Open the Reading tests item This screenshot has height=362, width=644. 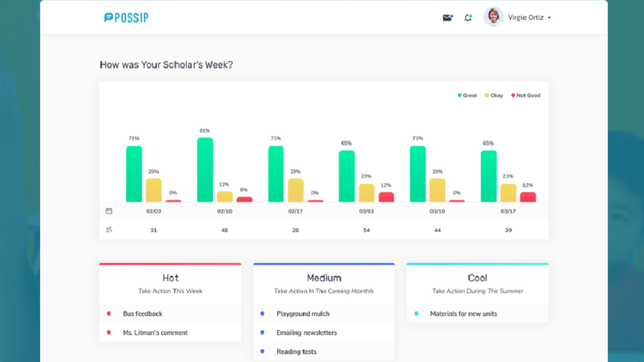coord(323,351)
